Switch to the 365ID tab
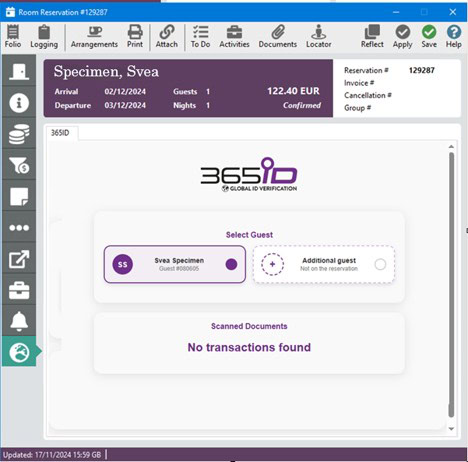The image size is (468, 462). tap(60, 133)
